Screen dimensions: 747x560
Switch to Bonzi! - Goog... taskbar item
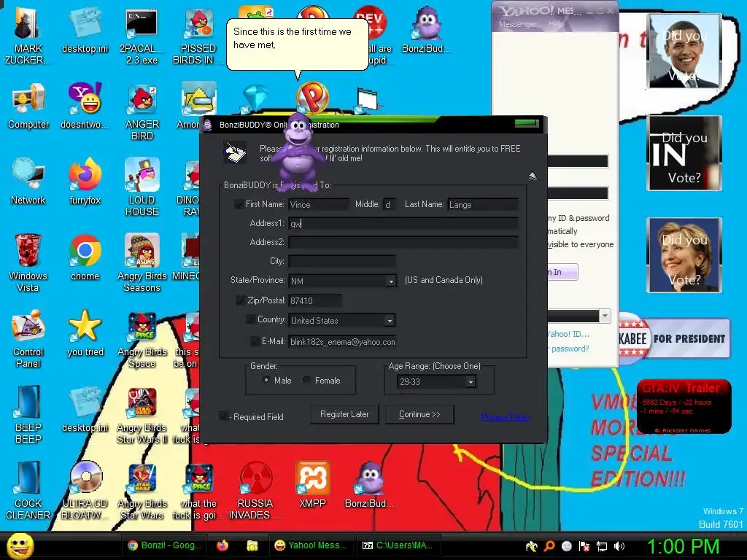[164, 545]
